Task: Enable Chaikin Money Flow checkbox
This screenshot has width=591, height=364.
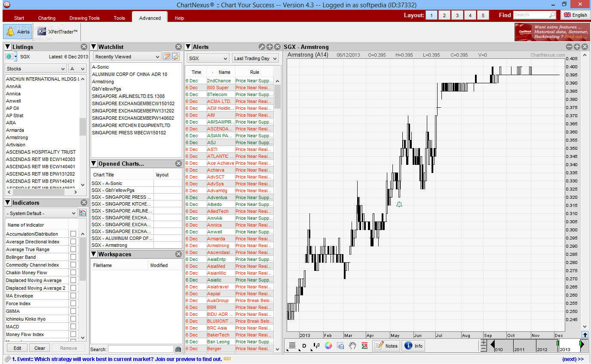Action: 73,272
